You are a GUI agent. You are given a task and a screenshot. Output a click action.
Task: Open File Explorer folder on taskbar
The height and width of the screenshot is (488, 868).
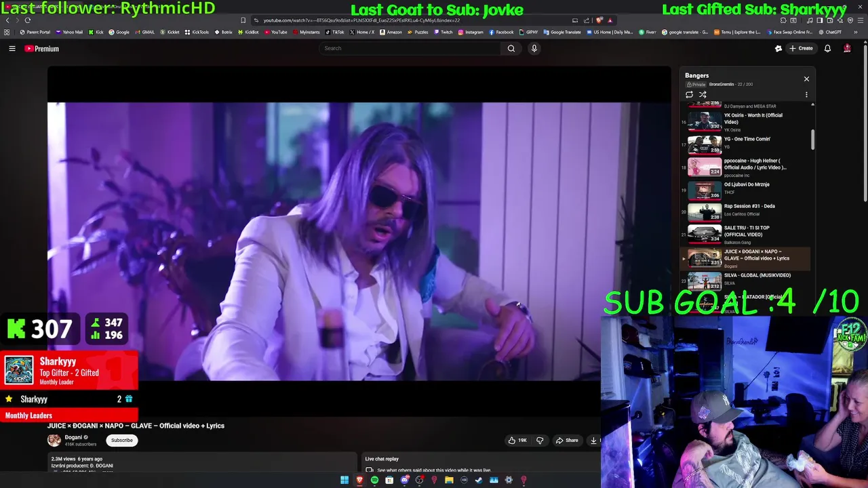(x=449, y=481)
